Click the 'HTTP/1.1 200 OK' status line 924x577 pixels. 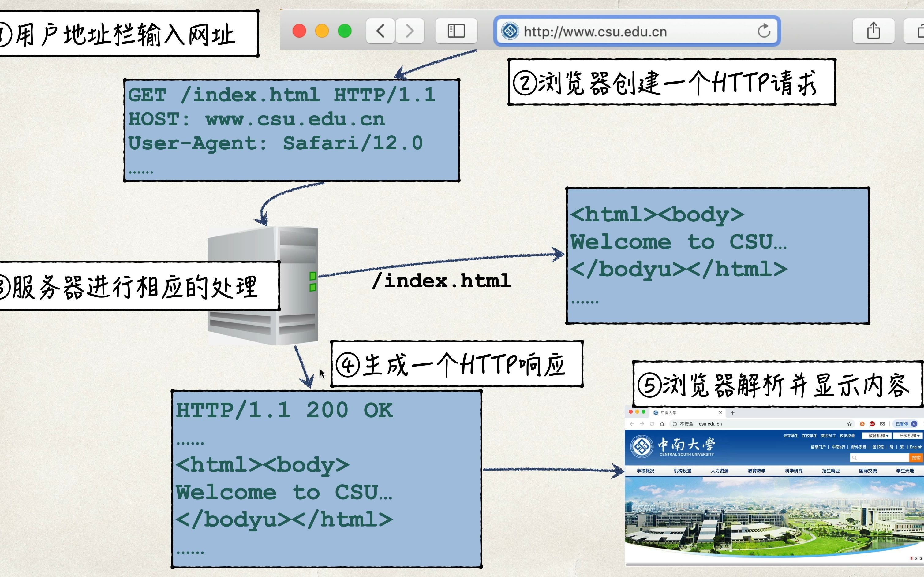point(284,410)
